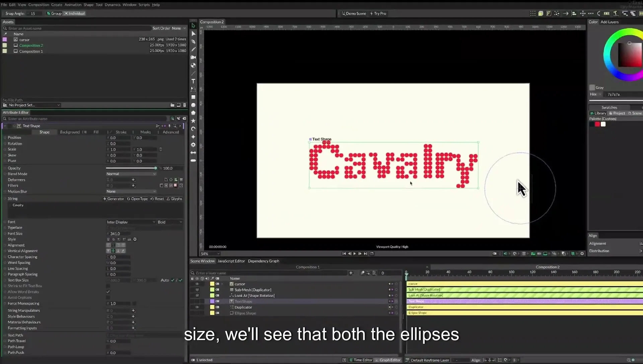
Task: Open the Blend Mode Normal dropdown
Action: pos(131,174)
